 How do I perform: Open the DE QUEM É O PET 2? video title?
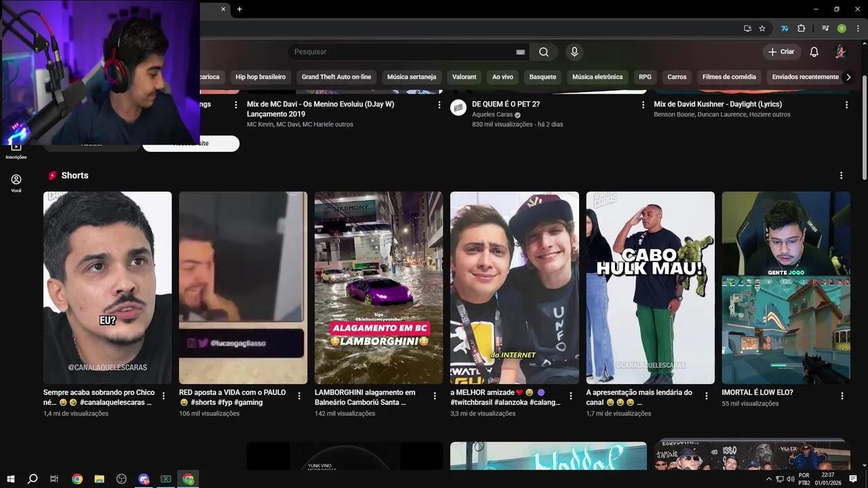[506, 104]
